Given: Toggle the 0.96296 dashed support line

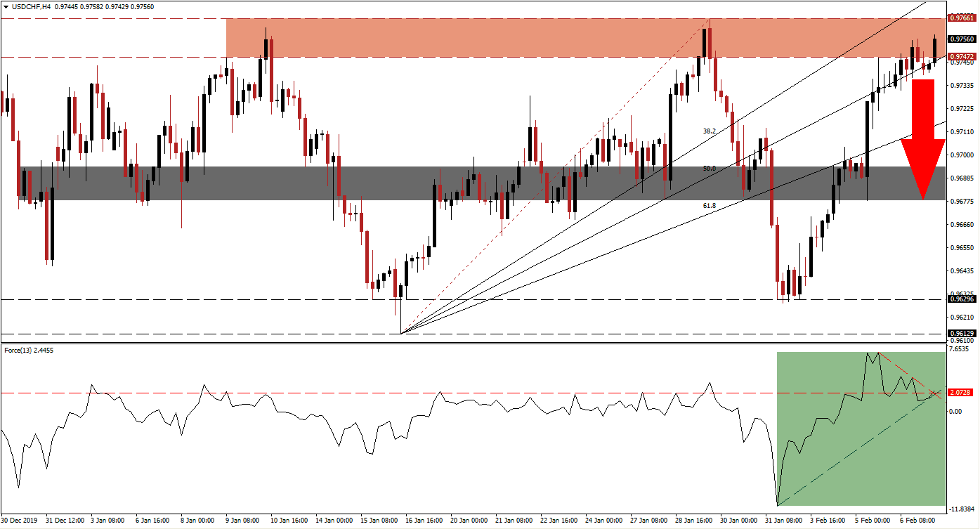Looking at the screenshot, I should pyautogui.click(x=962, y=299).
